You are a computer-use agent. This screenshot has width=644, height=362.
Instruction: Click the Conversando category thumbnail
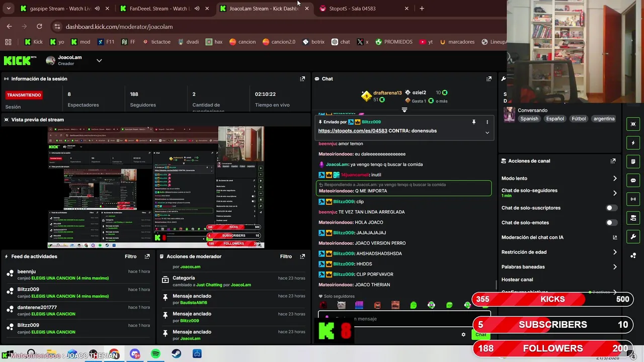pos(509,114)
